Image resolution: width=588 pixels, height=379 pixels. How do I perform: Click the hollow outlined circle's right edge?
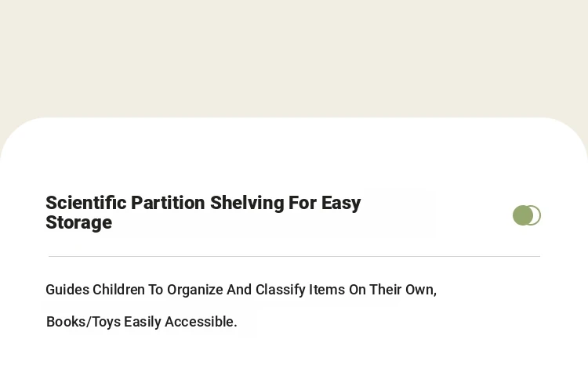point(539,215)
